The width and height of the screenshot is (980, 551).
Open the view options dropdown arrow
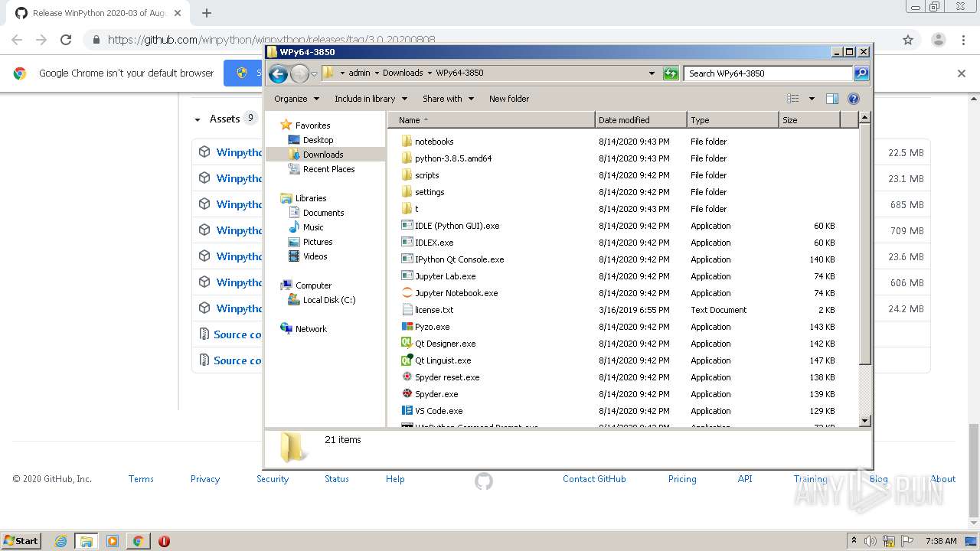click(x=812, y=99)
